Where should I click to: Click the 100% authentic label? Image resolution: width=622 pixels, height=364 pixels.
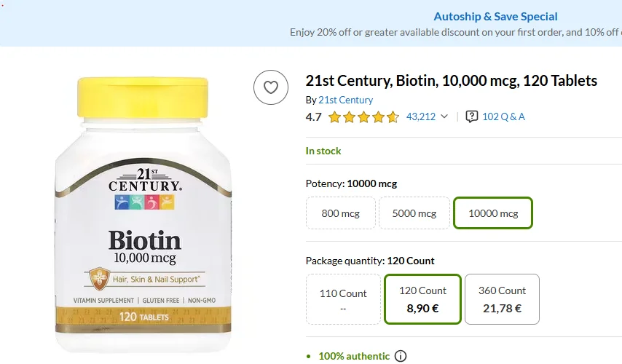tap(354, 356)
